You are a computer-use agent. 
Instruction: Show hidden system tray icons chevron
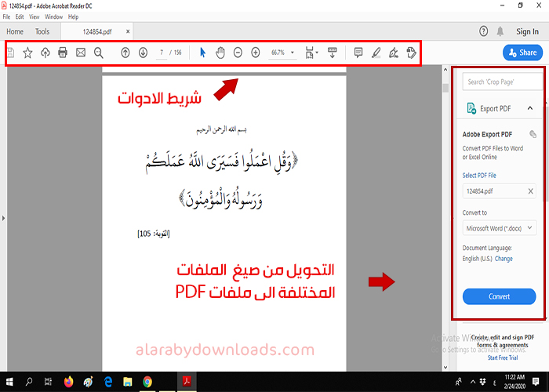(473, 382)
